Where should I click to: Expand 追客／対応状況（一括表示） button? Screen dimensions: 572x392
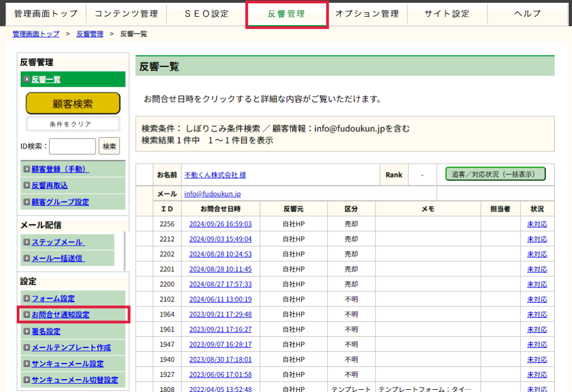tap(495, 174)
